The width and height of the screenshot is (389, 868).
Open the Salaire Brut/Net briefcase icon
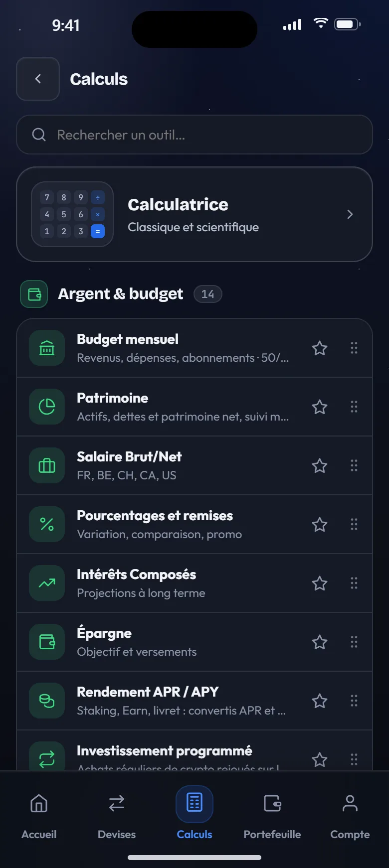click(x=47, y=465)
